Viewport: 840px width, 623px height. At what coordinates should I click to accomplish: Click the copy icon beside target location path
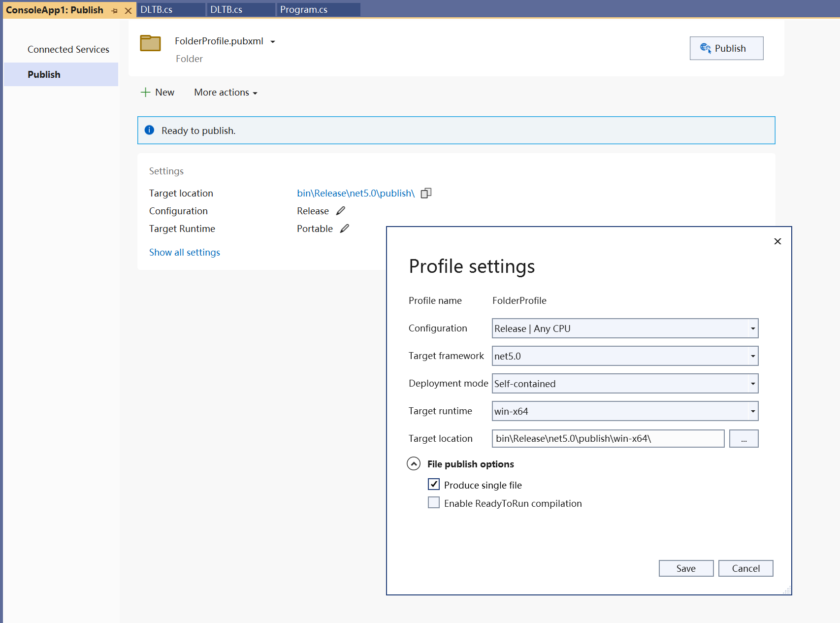click(x=426, y=193)
